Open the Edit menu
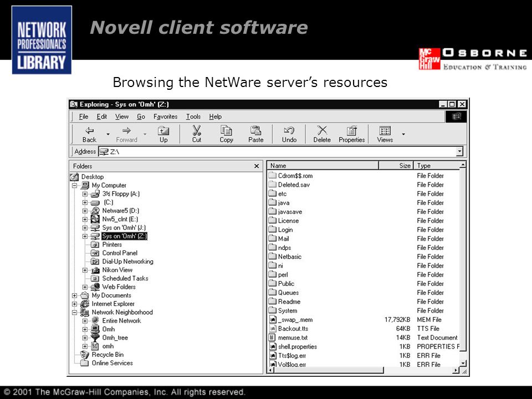 (102, 116)
